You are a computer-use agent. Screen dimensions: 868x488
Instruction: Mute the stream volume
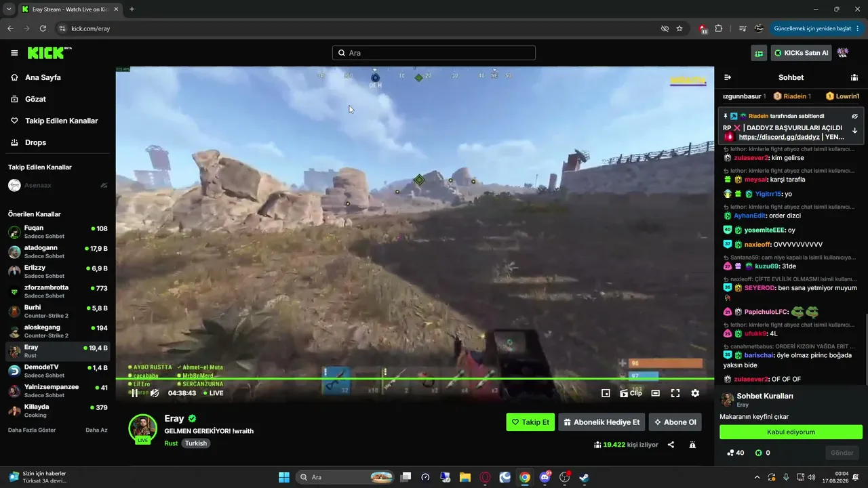155,393
